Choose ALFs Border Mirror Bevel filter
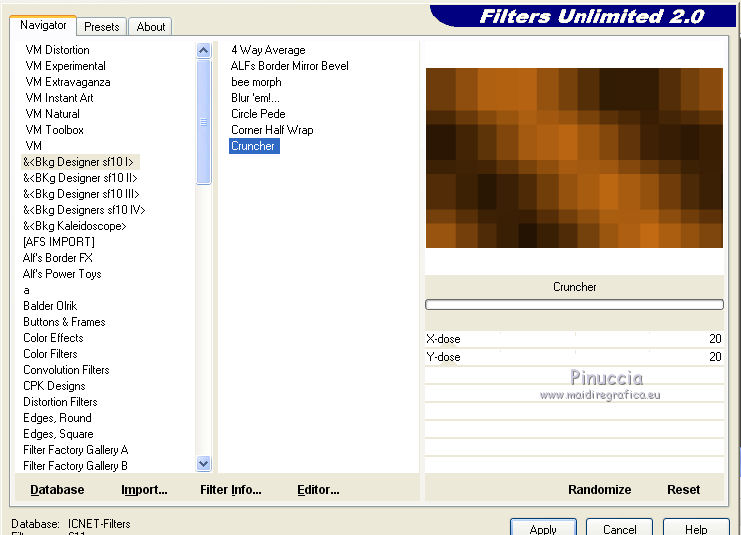Viewport: 741px width, 535px height. pos(290,66)
